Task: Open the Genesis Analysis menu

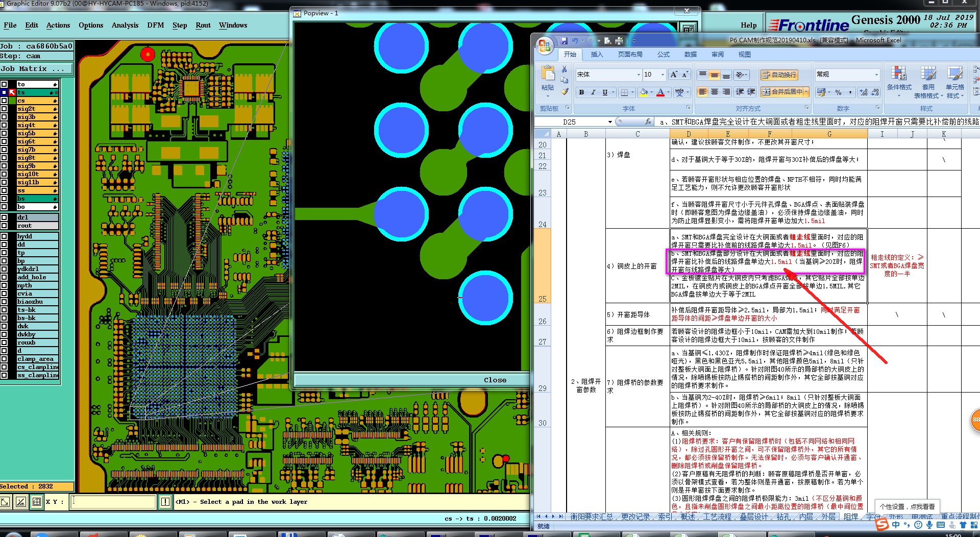Action: point(125,25)
